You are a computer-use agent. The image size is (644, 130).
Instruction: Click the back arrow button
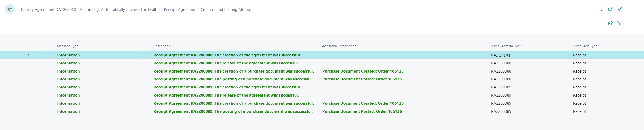(10, 9)
